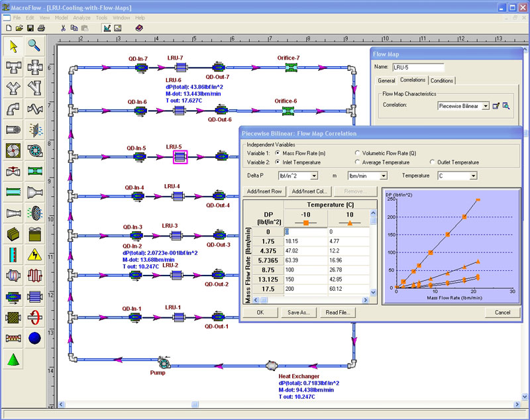Click the Flow Map Name field
The height and width of the screenshot is (420, 530).
(x=419, y=68)
